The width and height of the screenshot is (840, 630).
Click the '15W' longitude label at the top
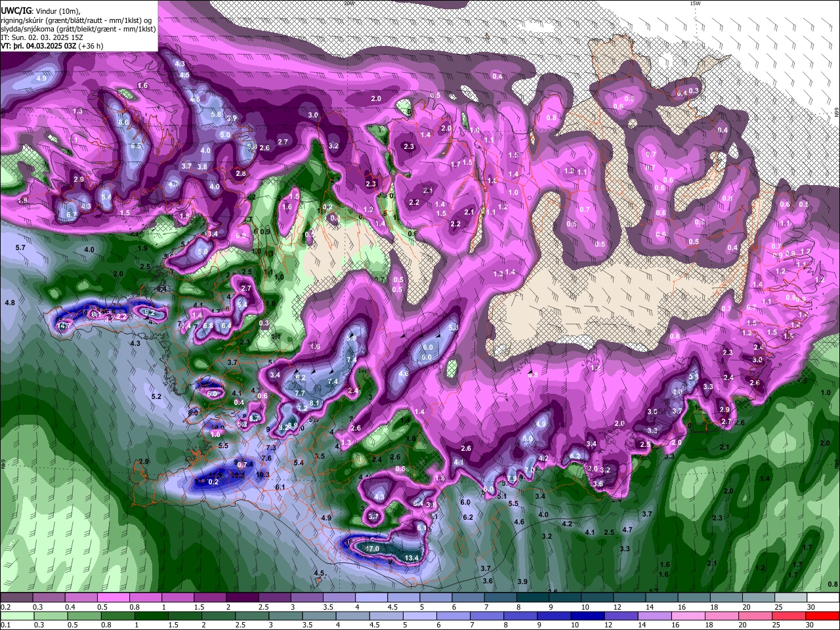[x=695, y=3]
